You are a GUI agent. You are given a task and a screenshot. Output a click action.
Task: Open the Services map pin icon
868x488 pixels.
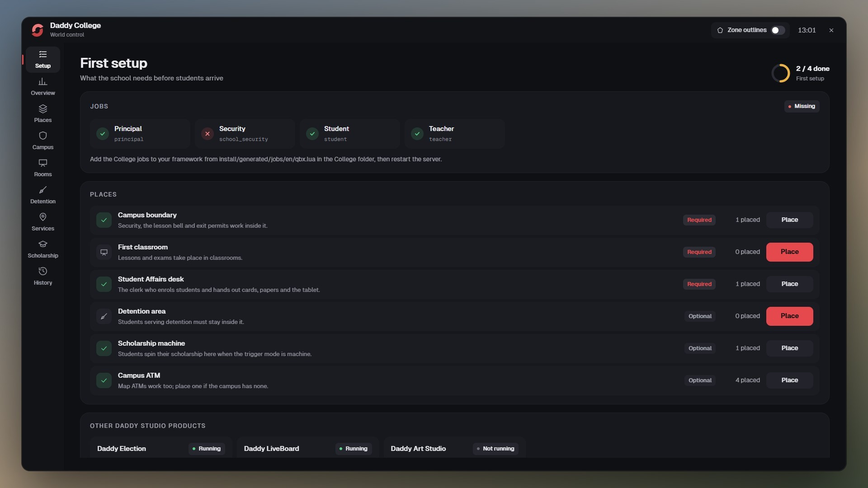click(42, 217)
